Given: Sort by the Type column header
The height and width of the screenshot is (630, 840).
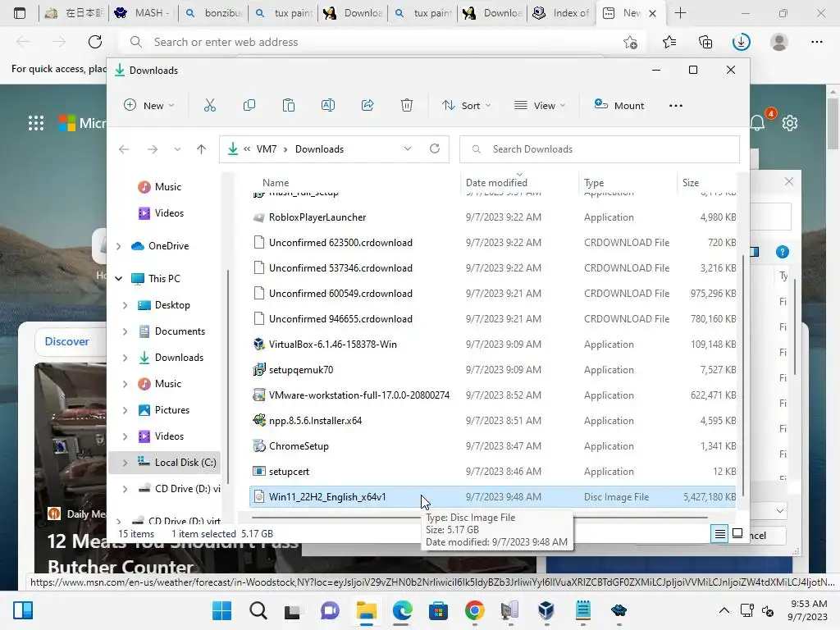Looking at the screenshot, I should click(594, 183).
